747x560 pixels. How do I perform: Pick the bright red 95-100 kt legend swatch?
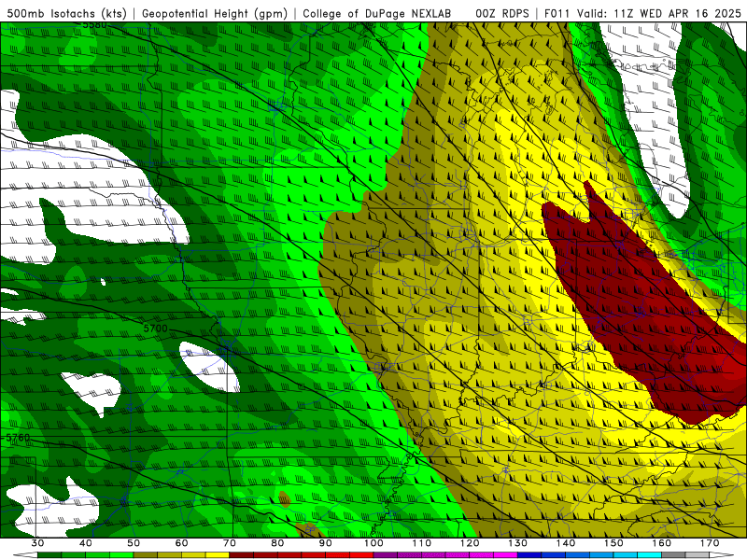click(x=361, y=555)
